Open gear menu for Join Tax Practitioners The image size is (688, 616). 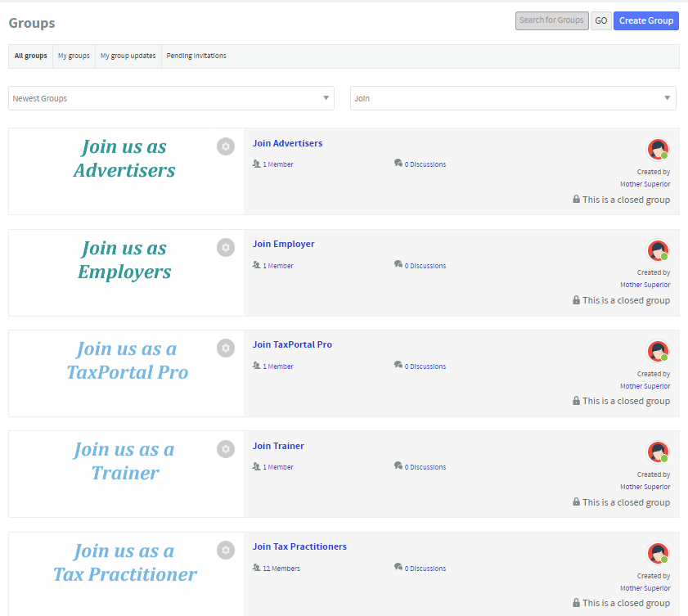(x=226, y=550)
